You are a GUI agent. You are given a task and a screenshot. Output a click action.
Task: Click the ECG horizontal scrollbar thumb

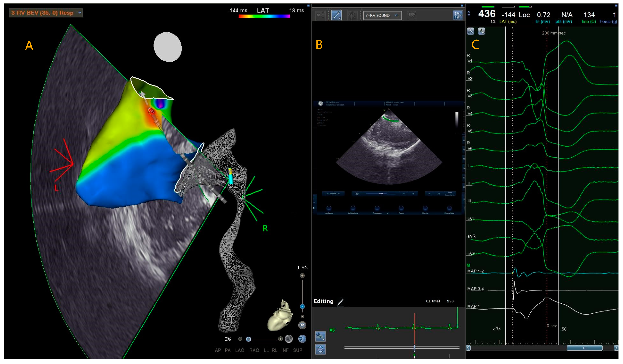pyautogui.click(x=585, y=348)
